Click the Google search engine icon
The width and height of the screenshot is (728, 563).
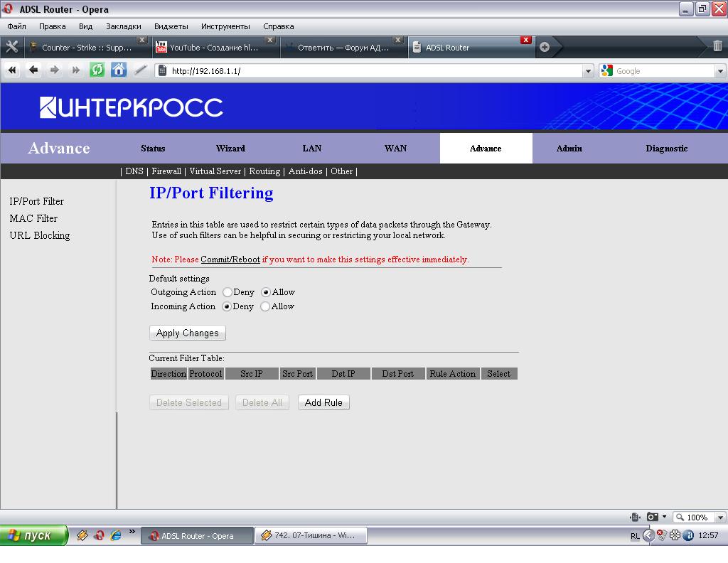(607, 70)
